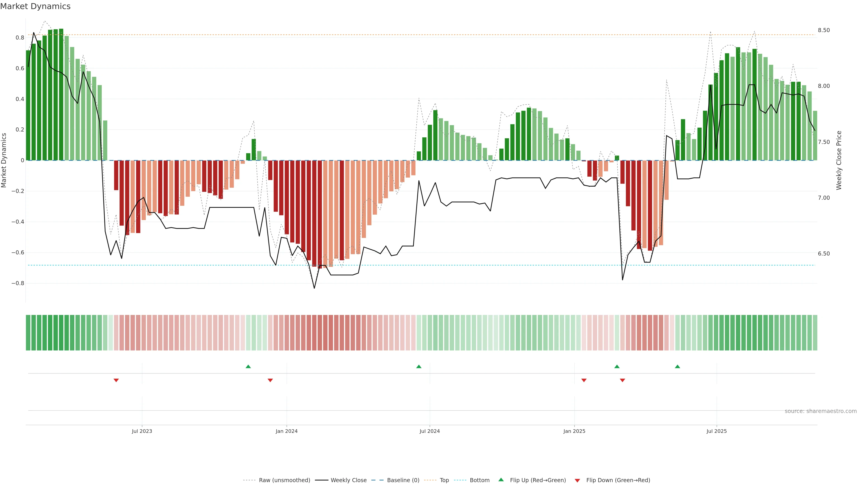The image size is (868, 488).
Task: Toggle the Baseline (0) legend entry
Action: pos(403,480)
